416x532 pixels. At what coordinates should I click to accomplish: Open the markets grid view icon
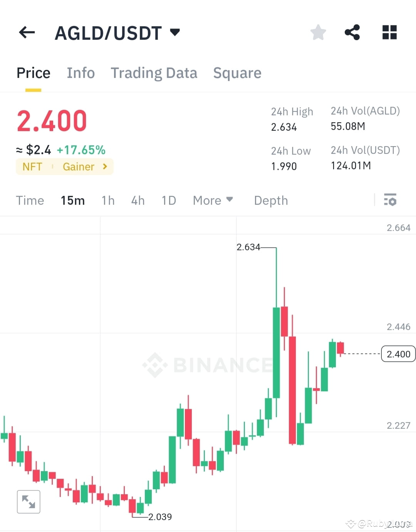click(x=389, y=32)
